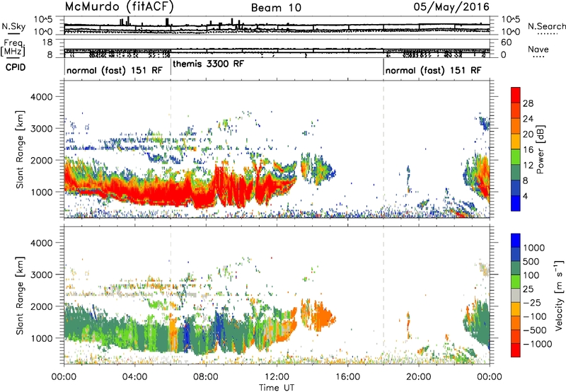
Task: Click the 08:00 time tick label
Action: 205,377
